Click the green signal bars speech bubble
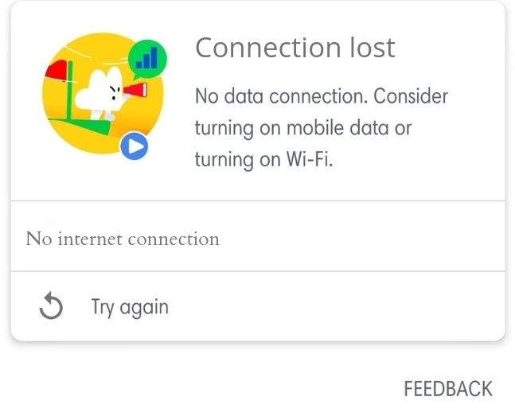Viewport: 515px width, 420px height. [x=147, y=59]
